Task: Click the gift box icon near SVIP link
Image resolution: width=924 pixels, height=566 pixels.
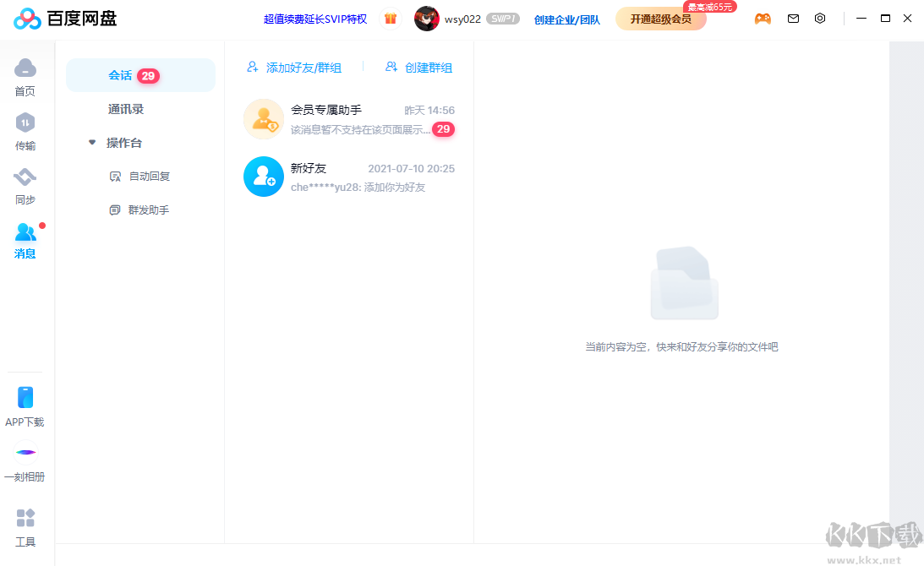Action: [390, 18]
